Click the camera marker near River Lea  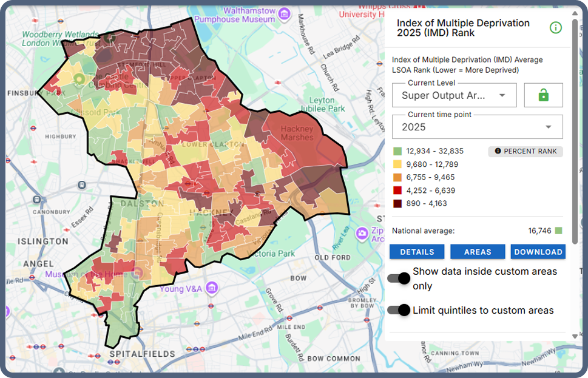click(x=362, y=233)
